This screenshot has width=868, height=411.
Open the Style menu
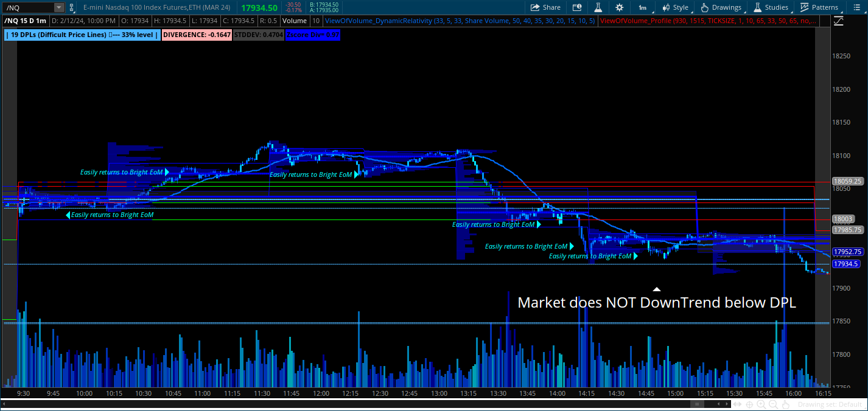tap(674, 7)
